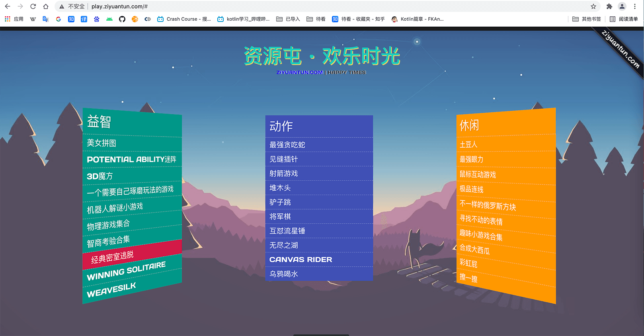Open the 应用 apps grid bookmark
This screenshot has height=336, width=644.
(x=14, y=19)
